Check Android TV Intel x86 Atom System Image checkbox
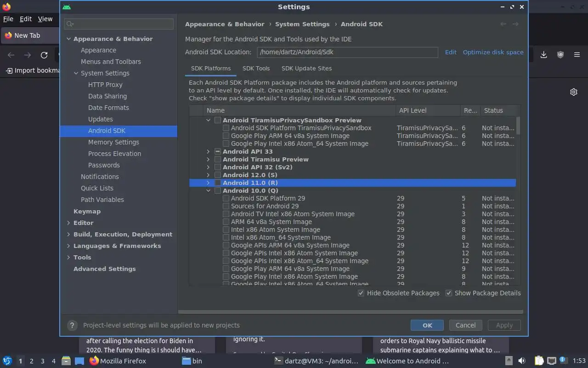This screenshot has height=368, width=588. [x=226, y=214]
